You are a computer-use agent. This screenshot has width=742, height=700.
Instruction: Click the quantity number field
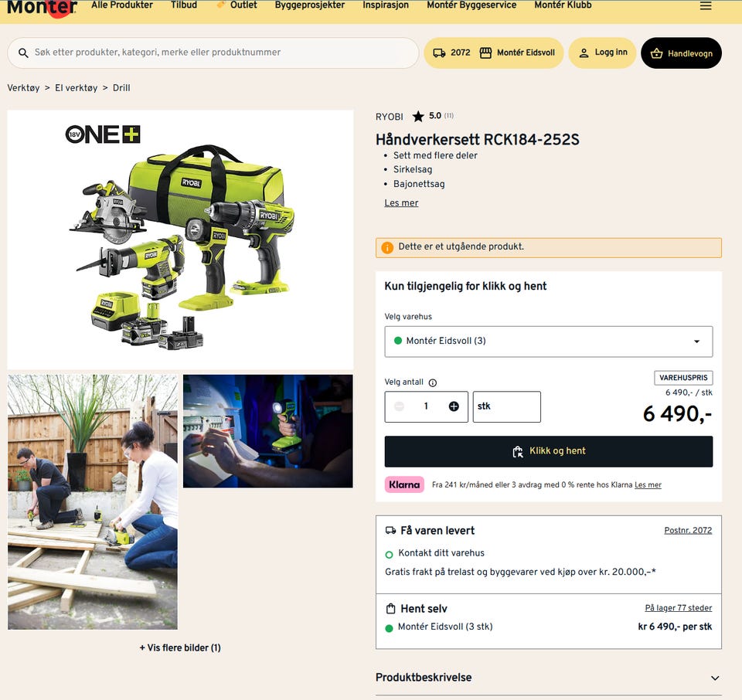tap(426, 406)
